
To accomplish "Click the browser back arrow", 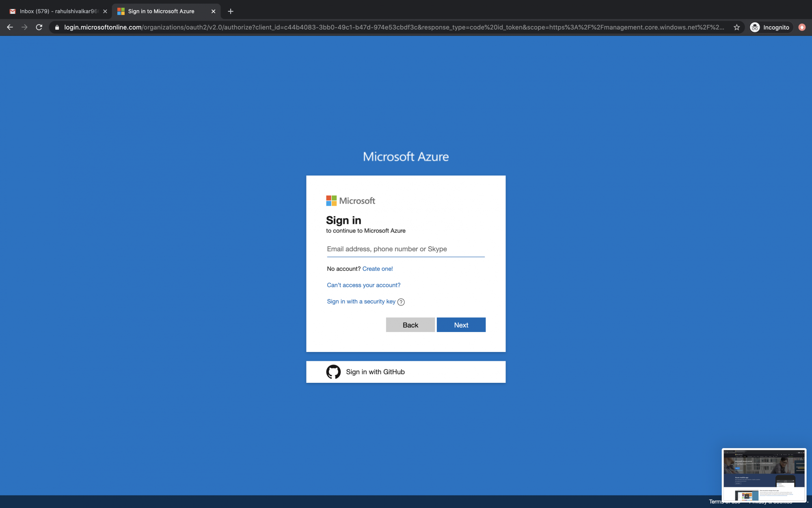I will point(9,27).
